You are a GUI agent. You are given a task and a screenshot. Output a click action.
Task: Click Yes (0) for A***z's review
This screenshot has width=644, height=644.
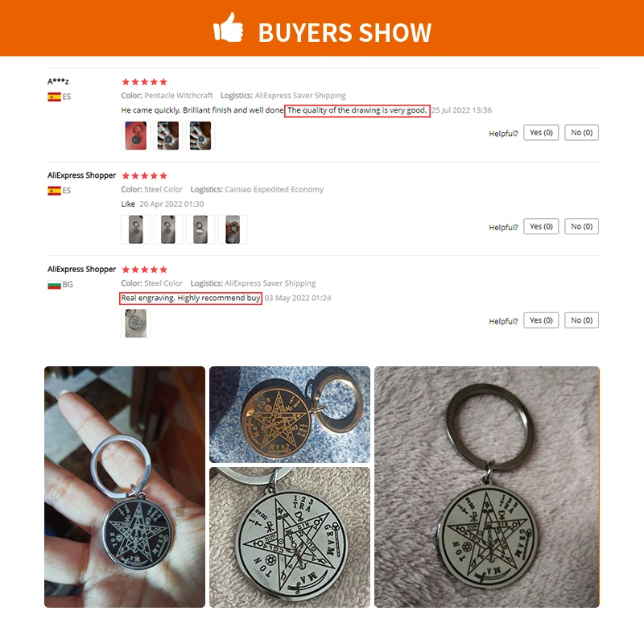click(x=541, y=133)
